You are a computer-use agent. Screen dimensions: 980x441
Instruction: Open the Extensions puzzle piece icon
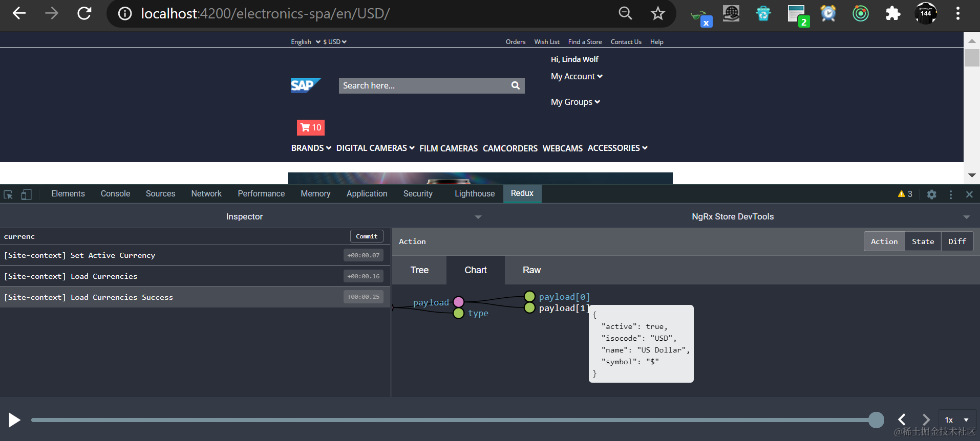[x=893, y=13]
